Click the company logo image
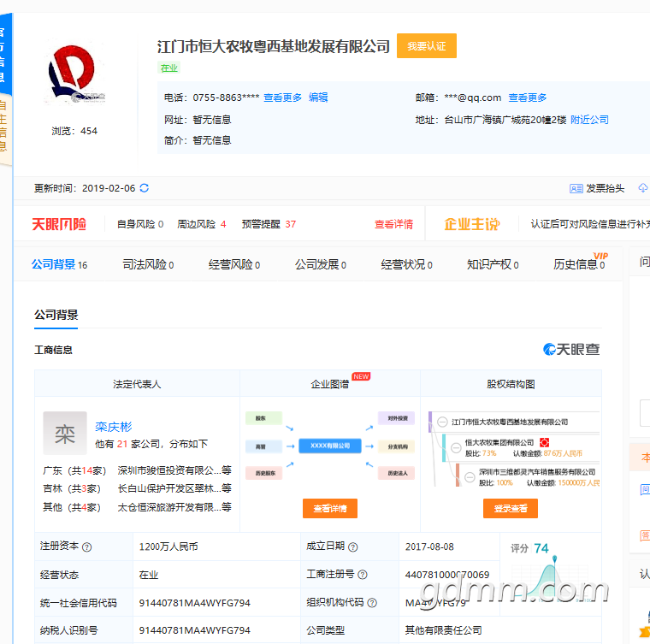Viewport: 650px width, 644px height. point(75,74)
